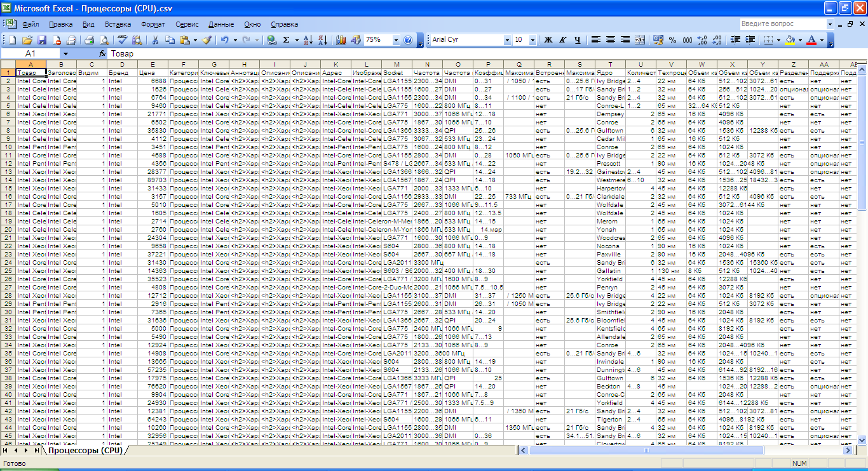Expand the Undo history arrow

click(235, 39)
